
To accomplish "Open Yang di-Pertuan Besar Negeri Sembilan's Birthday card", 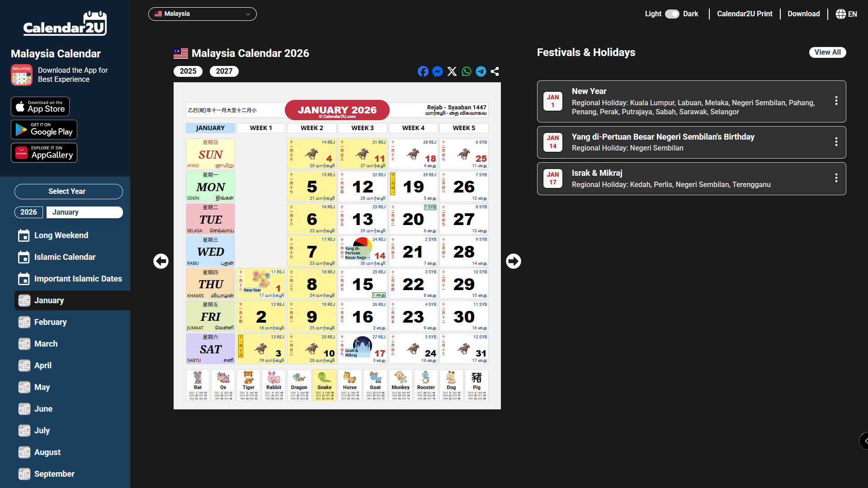I will click(691, 142).
